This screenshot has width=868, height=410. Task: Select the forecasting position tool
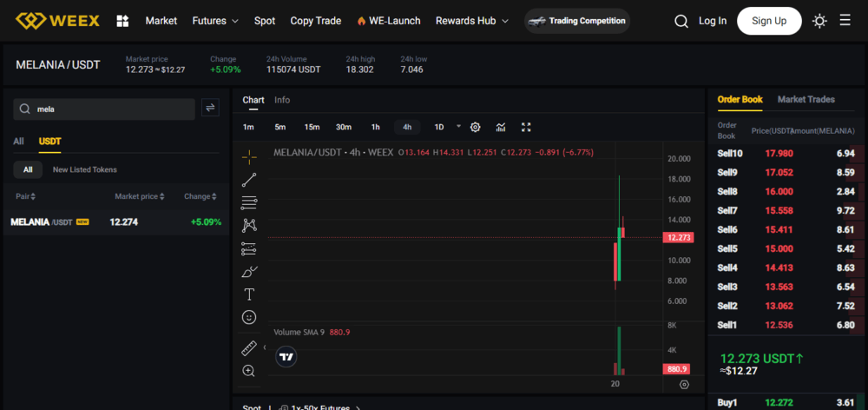pyautogui.click(x=249, y=248)
